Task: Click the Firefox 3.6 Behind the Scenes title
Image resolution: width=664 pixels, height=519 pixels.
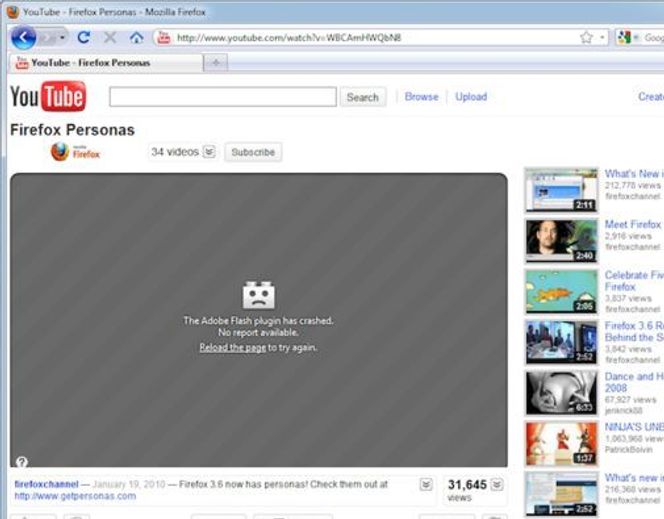Action: tap(634, 331)
